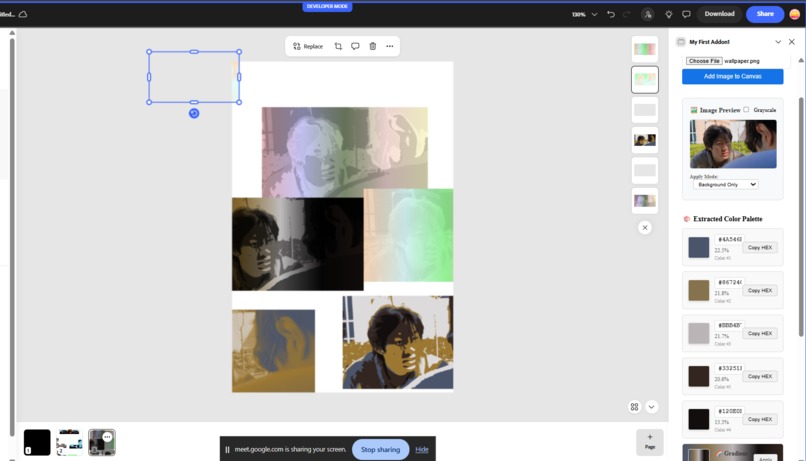Screen dimensions: 806x461
Task: Click the addon image preview photo
Action: pyautogui.click(x=733, y=144)
